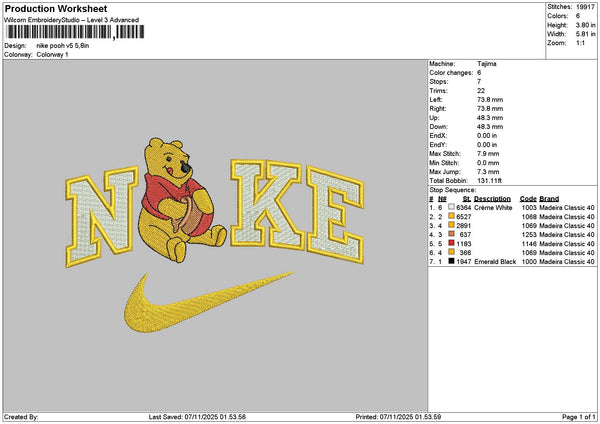Click the 'Right:' measurement label
The width and height of the screenshot is (600, 424).
tap(438, 109)
